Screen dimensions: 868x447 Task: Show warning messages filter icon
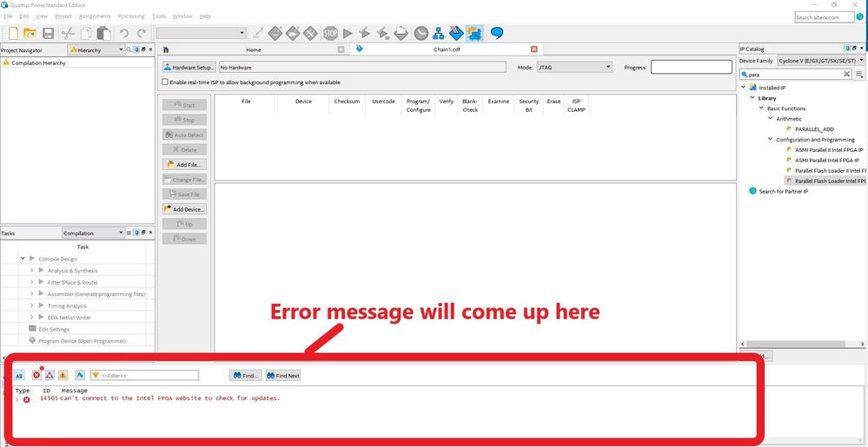pos(63,375)
